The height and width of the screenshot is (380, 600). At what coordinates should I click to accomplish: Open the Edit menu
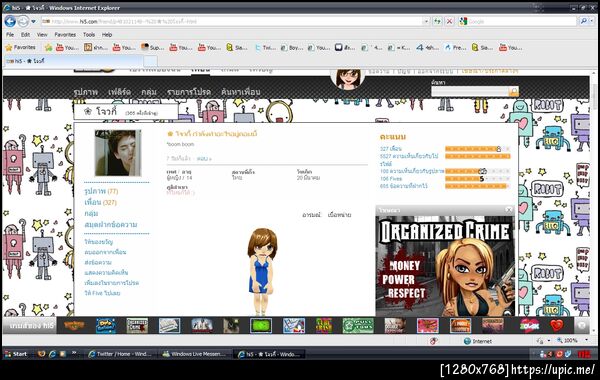(x=25, y=34)
